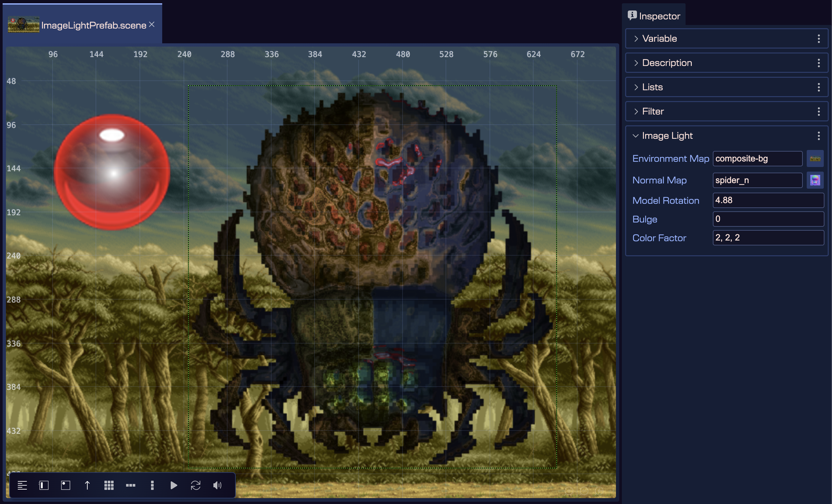
Task: Click the horizontal three-squares icon
Action: pos(130,485)
